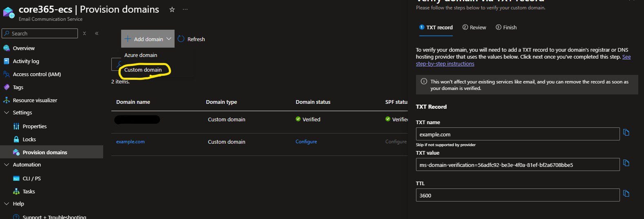
Task: Click Configure under Domain status for example.com
Action: tap(306, 142)
